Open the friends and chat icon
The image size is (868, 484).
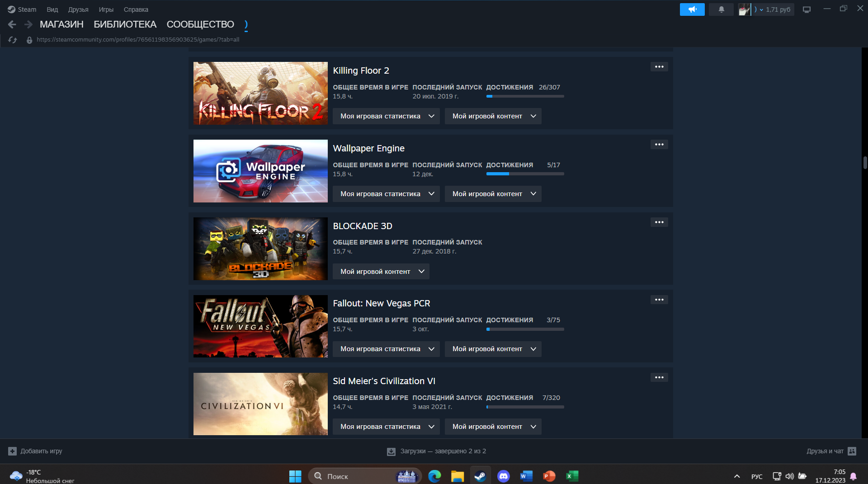(x=852, y=451)
